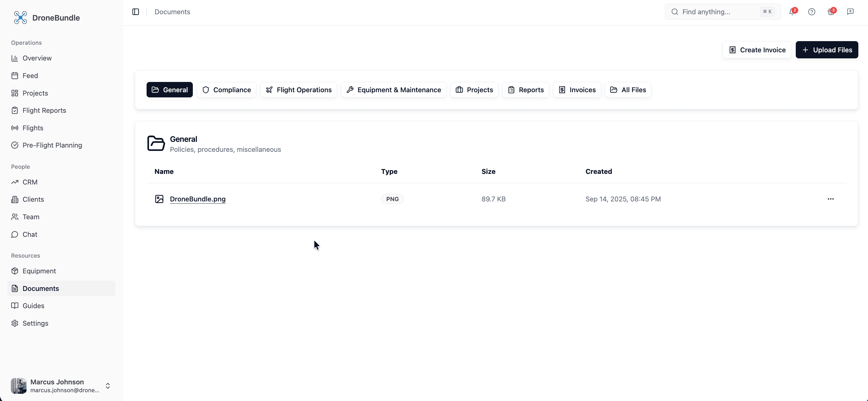Open the Invoices tab

577,90
